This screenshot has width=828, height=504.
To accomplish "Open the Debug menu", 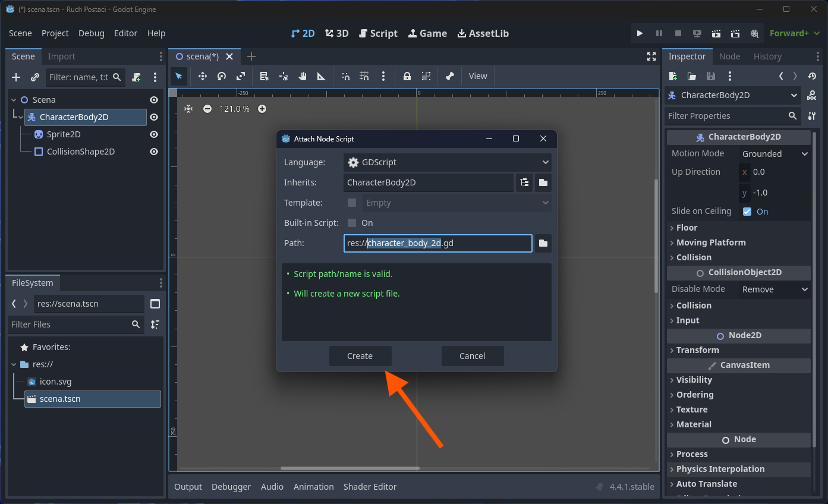I will click(92, 33).
